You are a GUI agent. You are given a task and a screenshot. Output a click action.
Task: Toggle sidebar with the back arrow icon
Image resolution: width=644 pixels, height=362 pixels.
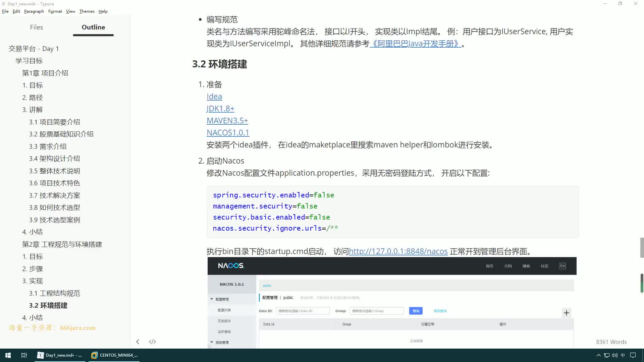138,342
